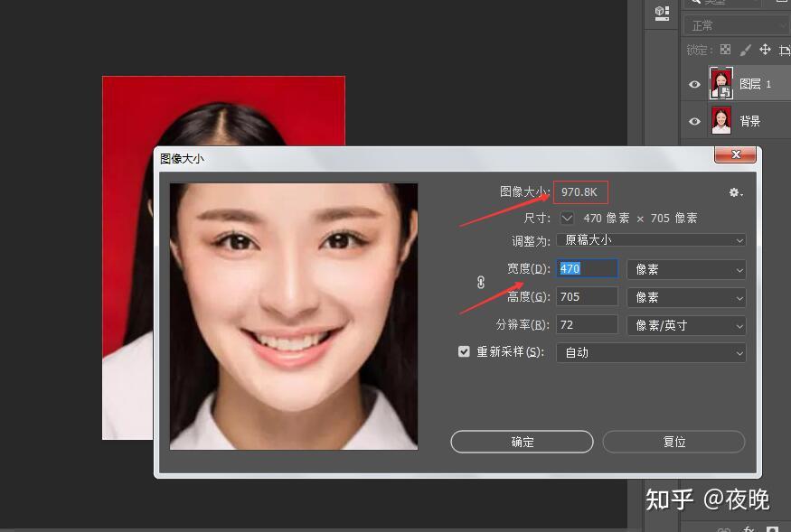Open the 尺寸 unit dropdown arrow
The width and height of the screenshot is (791, 532).
(x=567, y=218)
